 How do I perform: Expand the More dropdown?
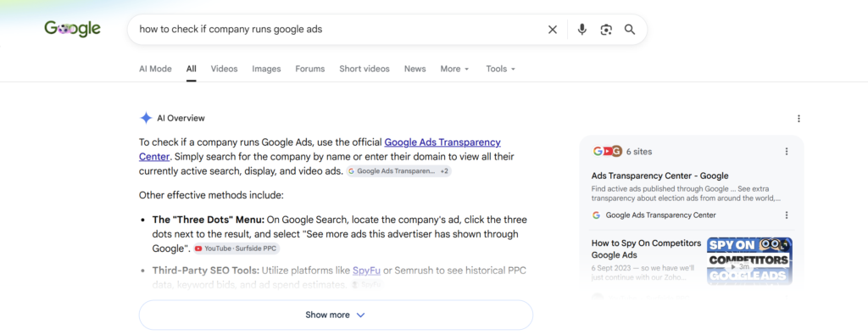point(455,69)
